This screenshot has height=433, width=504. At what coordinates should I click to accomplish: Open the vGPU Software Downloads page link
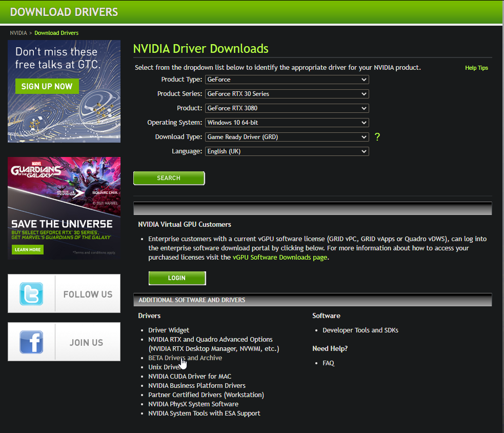pyautogui.click(x=279, y=258)
